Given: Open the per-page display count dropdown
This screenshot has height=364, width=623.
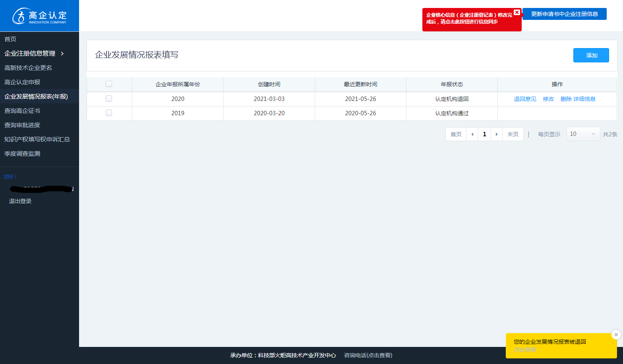Looking at the screenshot, I should coord(583,134).
